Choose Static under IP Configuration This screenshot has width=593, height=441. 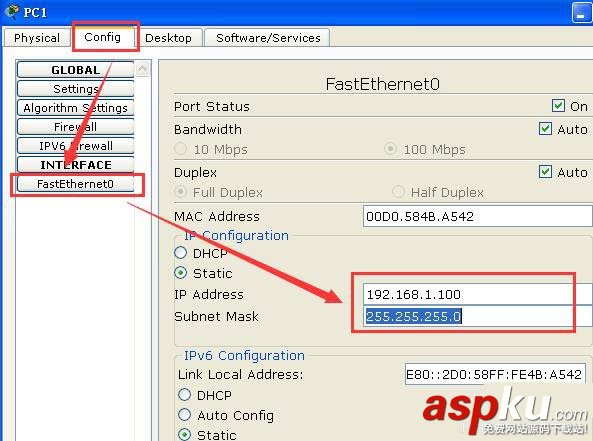coord(180,273)
